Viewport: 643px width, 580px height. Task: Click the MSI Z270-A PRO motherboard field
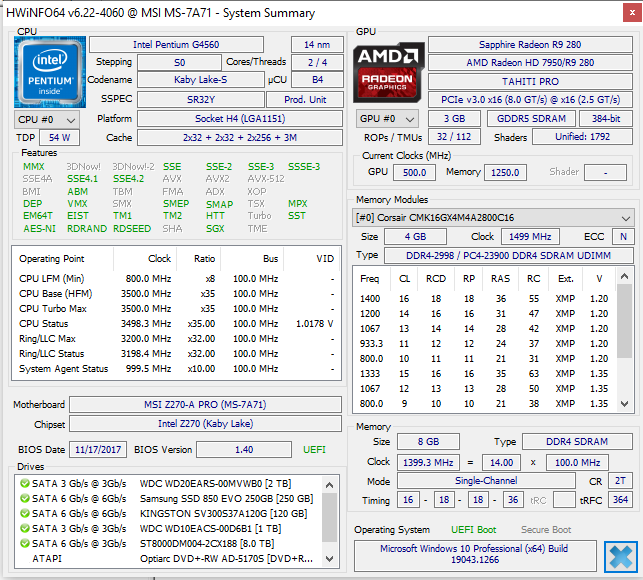pyautogui.click(x=206, y=405)
